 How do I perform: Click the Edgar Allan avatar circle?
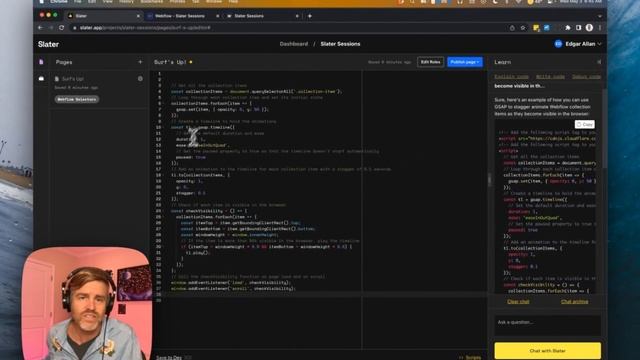558,44
